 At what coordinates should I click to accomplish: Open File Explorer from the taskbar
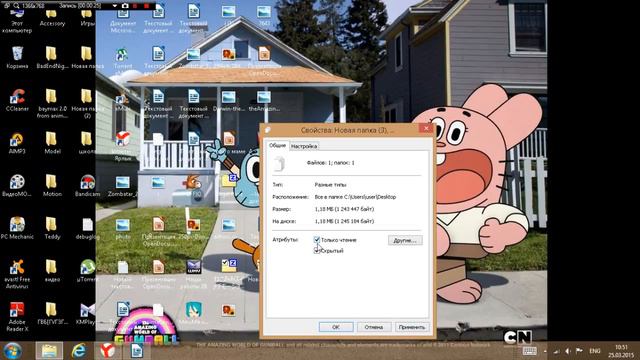(49, 351)
